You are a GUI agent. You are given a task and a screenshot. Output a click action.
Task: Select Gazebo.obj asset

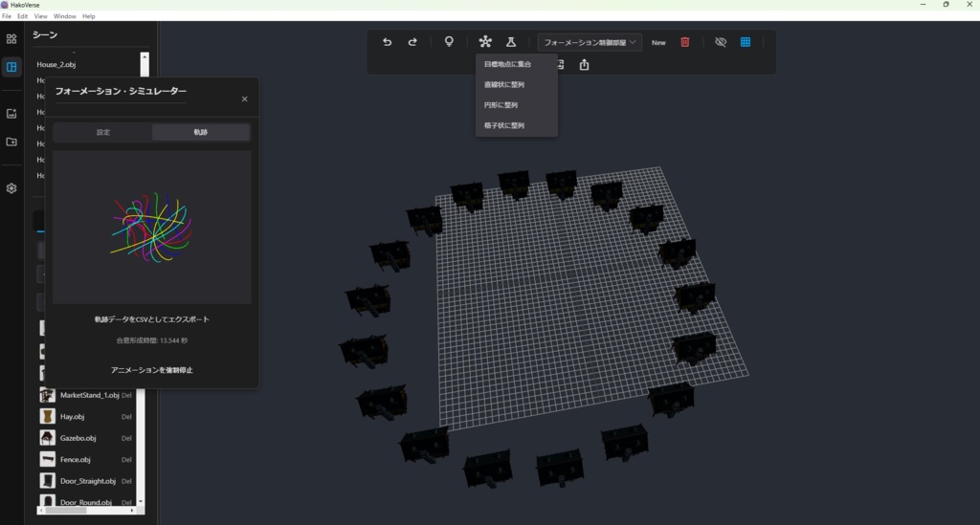point(78,438)
